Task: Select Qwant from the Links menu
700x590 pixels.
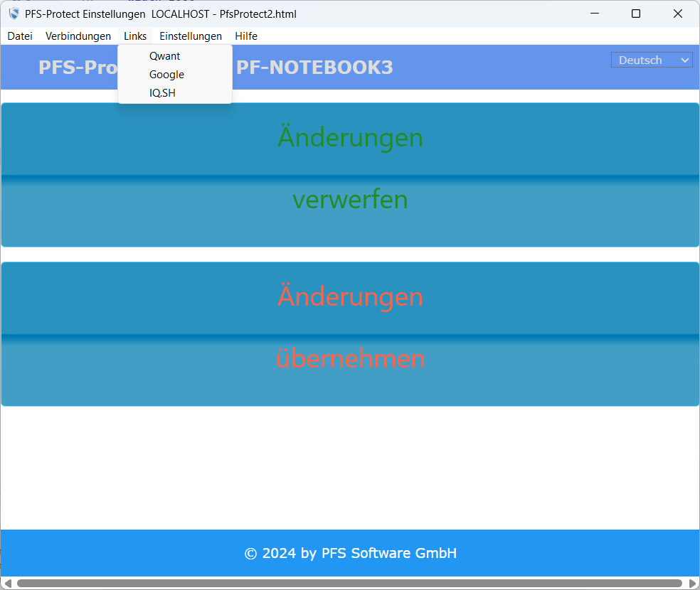Action: [165, 56]
